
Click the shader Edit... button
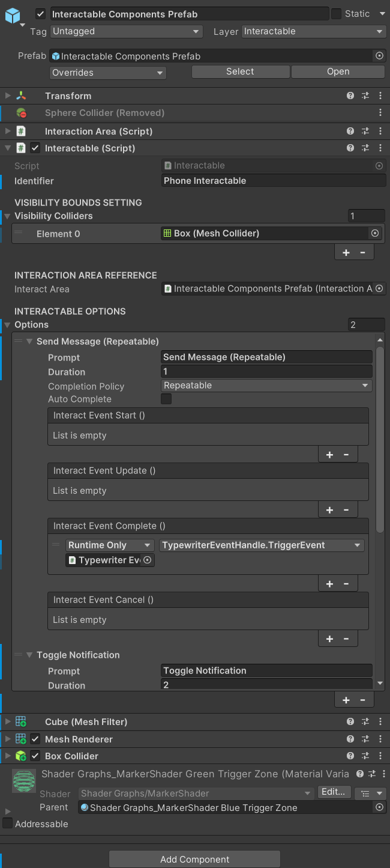[334, 792]
